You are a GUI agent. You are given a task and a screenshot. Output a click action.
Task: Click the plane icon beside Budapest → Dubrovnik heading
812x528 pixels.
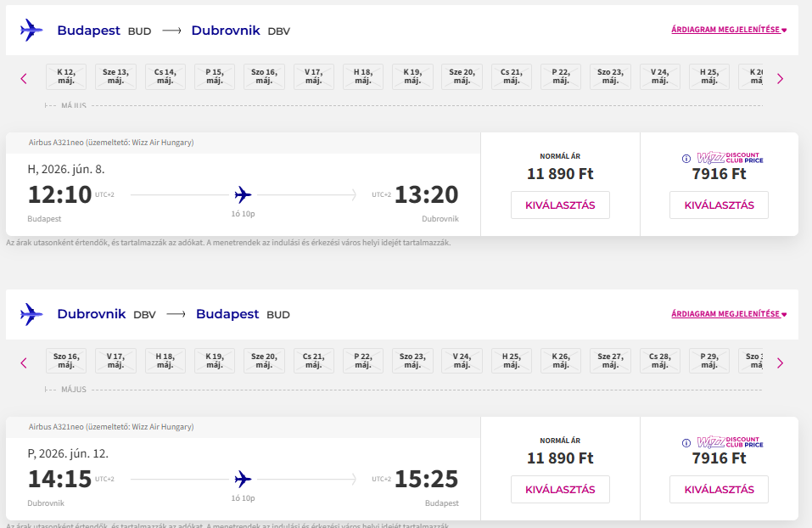(31, 31)
